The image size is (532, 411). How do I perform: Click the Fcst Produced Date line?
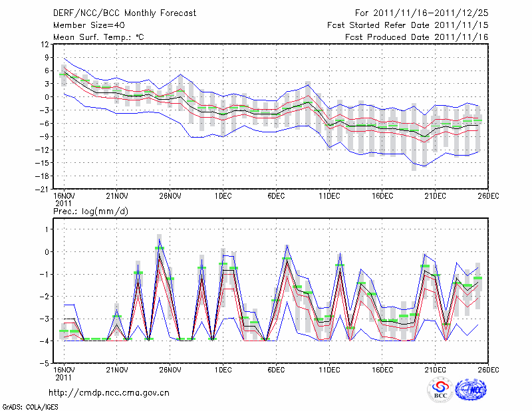(416, 37)
